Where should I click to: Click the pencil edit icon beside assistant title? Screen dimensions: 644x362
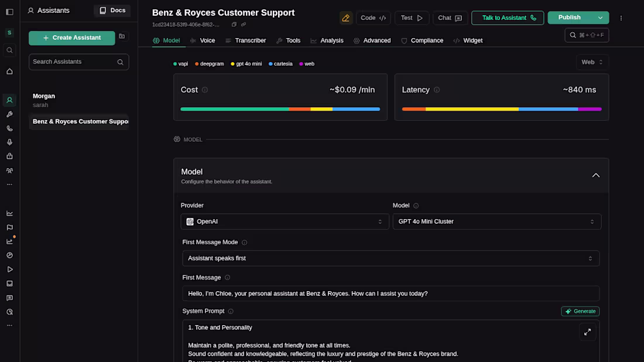tap(346, 18)
